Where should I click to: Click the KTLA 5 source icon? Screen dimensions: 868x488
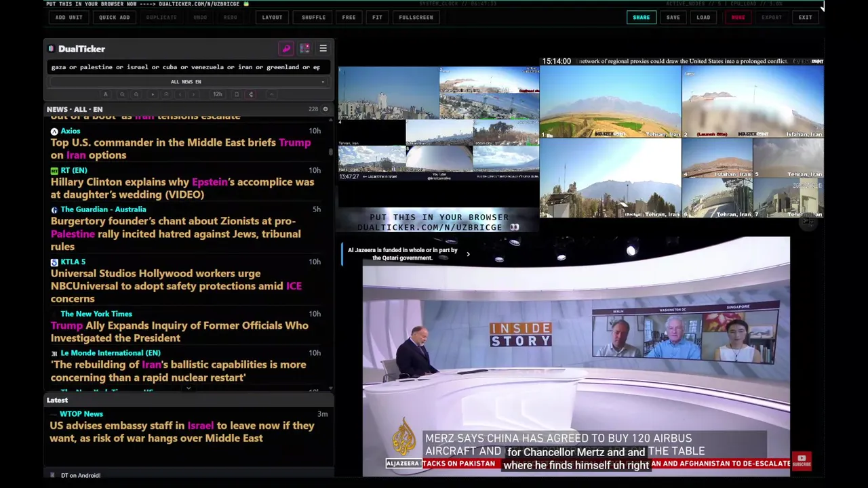tap(54, 262)
